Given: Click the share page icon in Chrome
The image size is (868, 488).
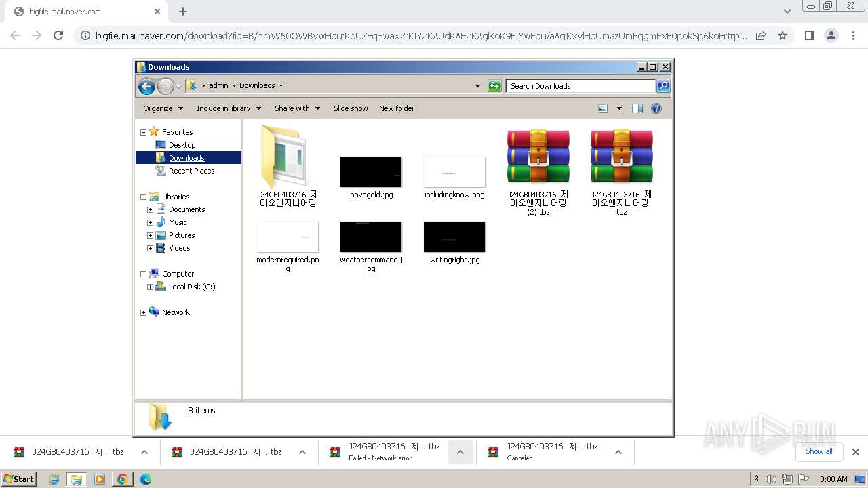Looking at the screenshot, I should tap(761, 35).
